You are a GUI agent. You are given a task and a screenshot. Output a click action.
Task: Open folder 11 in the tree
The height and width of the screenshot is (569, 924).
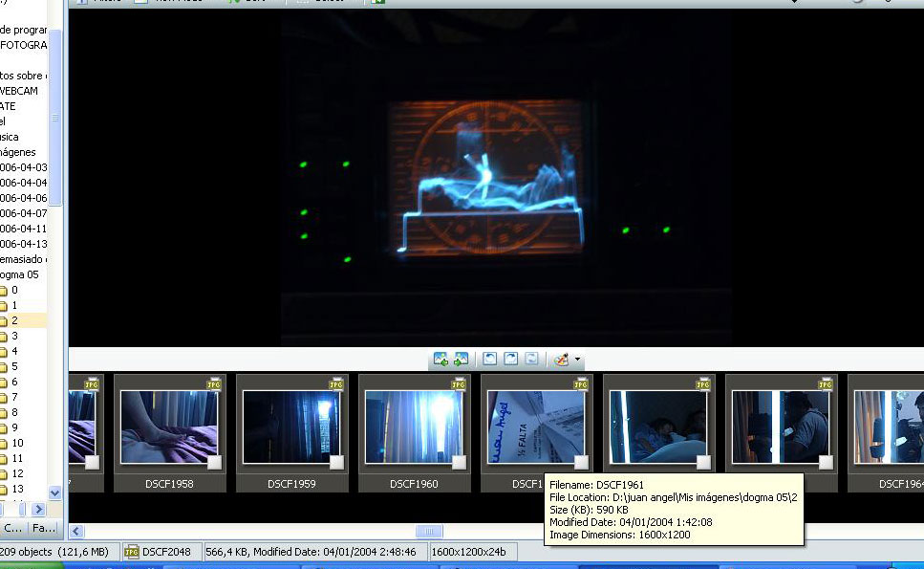coord(17,459)
